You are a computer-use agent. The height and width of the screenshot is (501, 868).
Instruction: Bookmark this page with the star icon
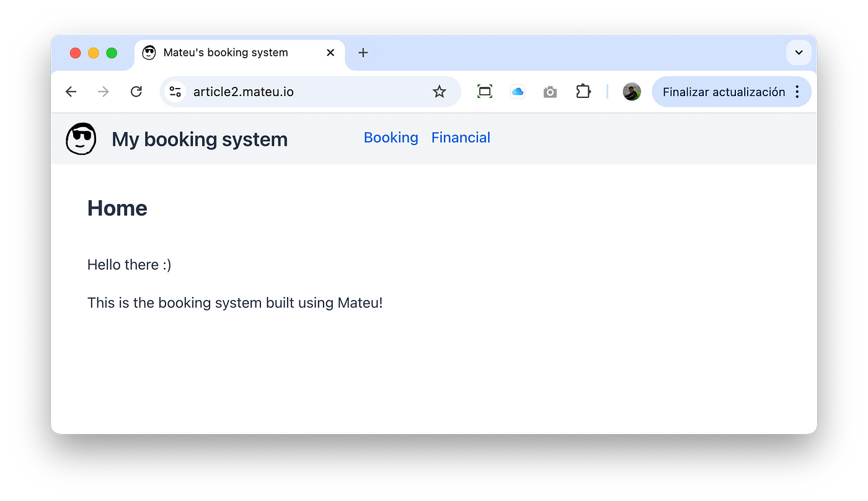tap(440, 92)
